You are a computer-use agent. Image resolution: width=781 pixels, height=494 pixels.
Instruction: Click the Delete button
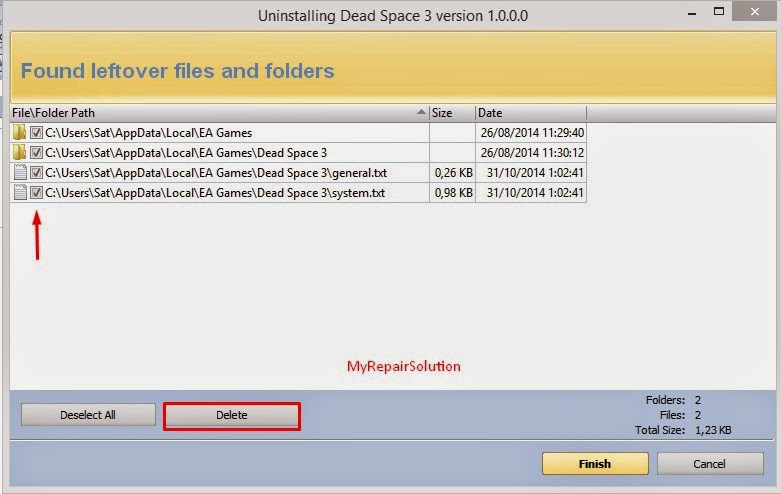coord(232,415)
